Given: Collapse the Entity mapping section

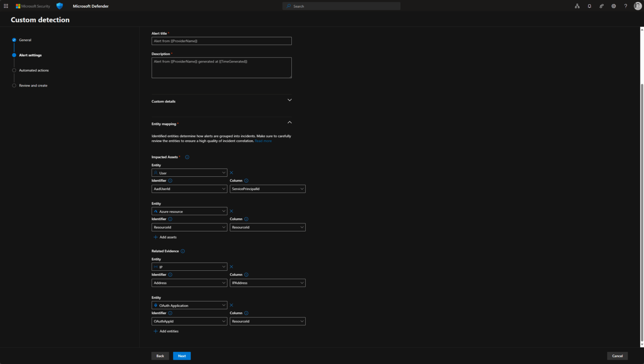Looking at the screenshot, I should tap(289, 123).
